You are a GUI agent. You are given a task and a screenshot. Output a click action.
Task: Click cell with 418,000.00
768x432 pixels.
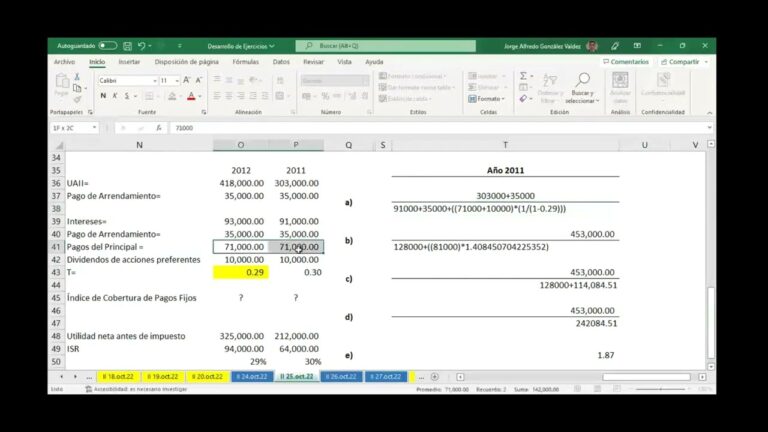click(240, 183)
